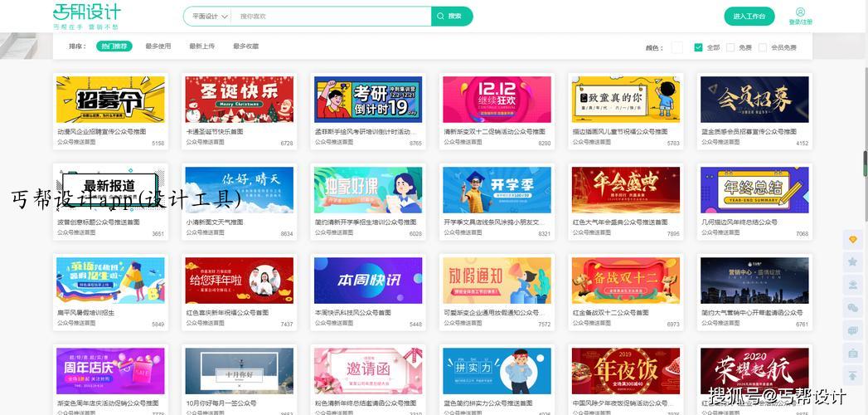Open the 备战双十二 template thumbnail
This screenshot has width=868, height=415.
coord(626,281)
